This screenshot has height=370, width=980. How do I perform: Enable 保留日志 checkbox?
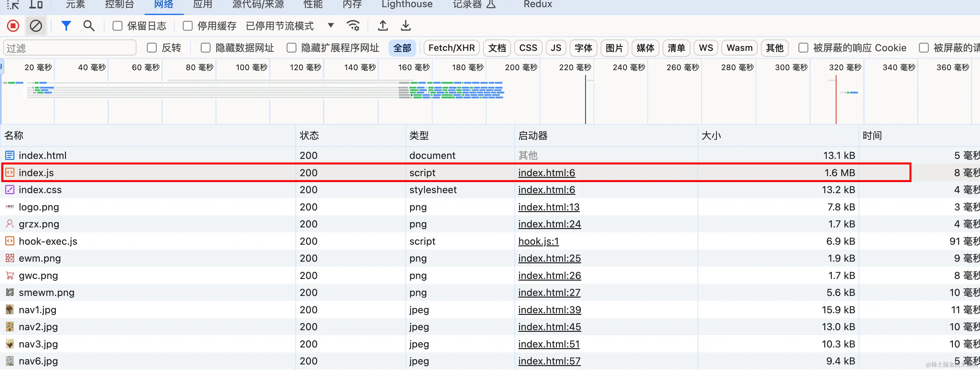coord(118,26)
